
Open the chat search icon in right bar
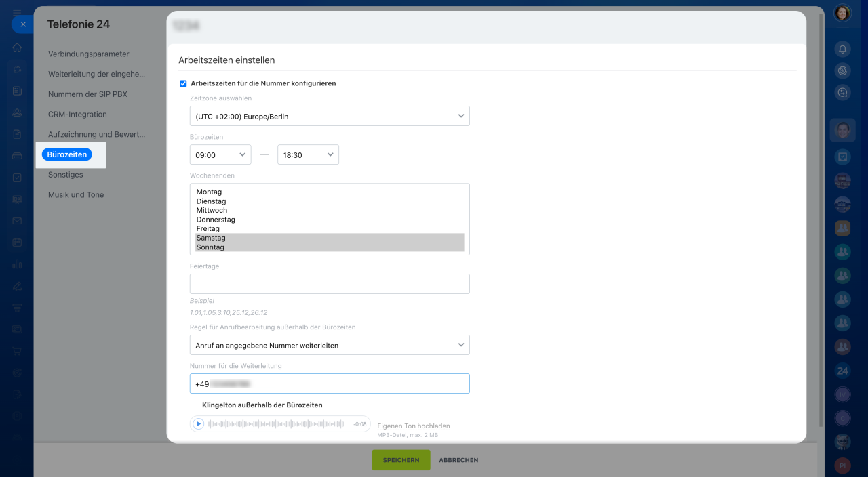click(x=842, y=92)
